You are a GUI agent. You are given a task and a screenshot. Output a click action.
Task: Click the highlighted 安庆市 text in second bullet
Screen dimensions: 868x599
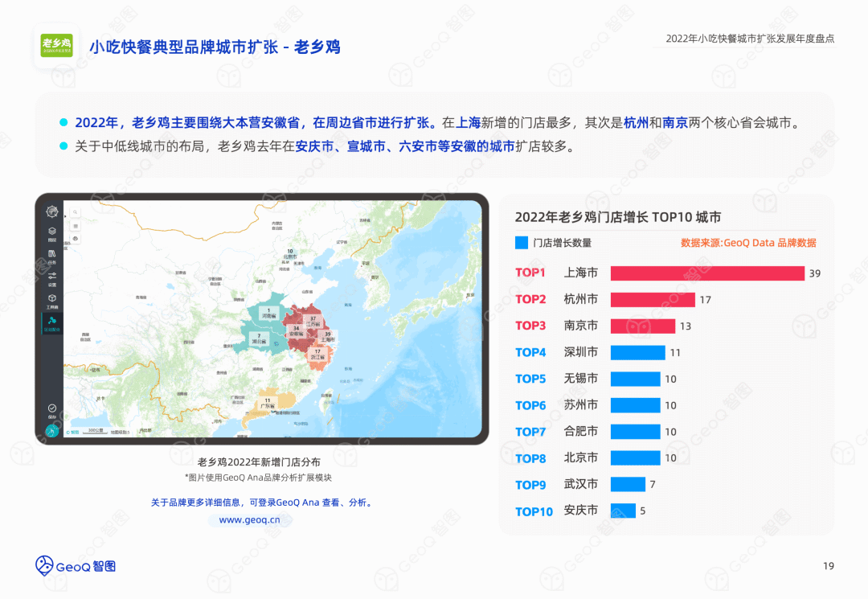pos(314,146)
